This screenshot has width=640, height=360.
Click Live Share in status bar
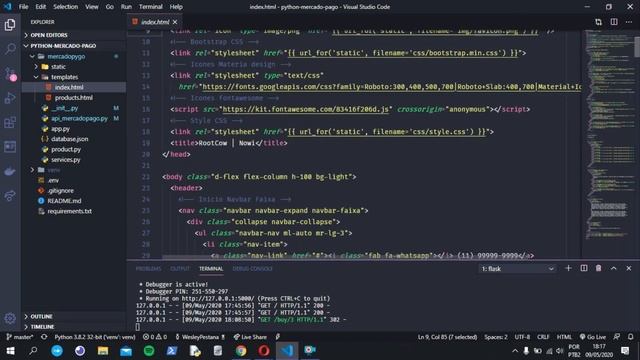pyautogui.click(x=250, y=337)
